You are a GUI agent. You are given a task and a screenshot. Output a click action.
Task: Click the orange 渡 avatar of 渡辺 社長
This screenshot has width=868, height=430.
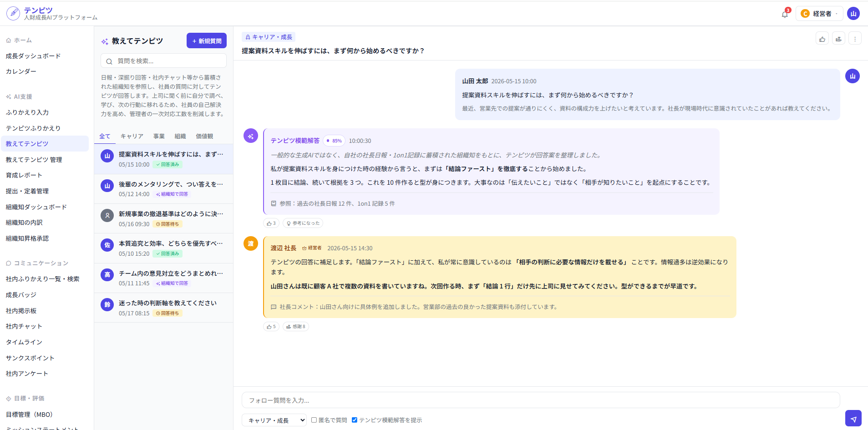click(x=251, y=243)
